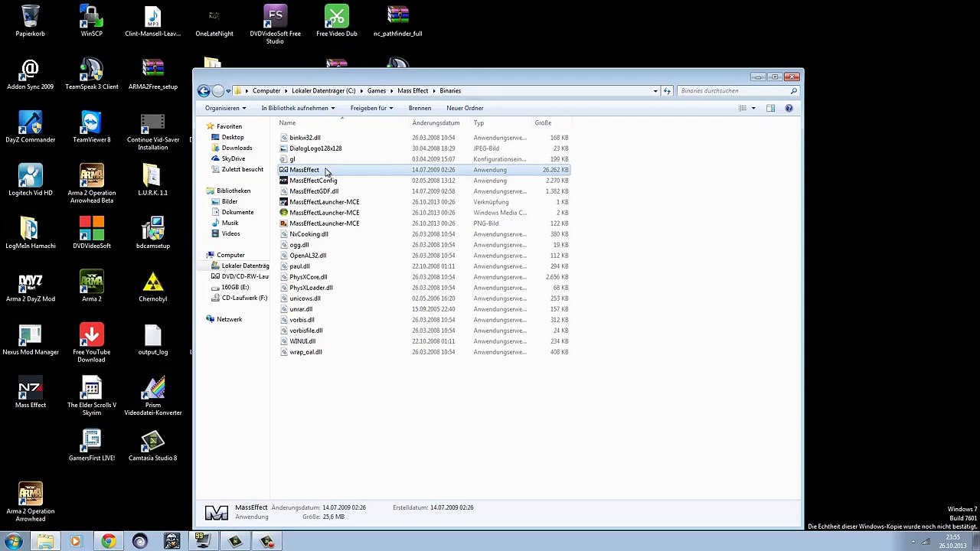Open the change view options dropdown arrow
This screenshot has height=551, width=980.
tap(753, 108)
